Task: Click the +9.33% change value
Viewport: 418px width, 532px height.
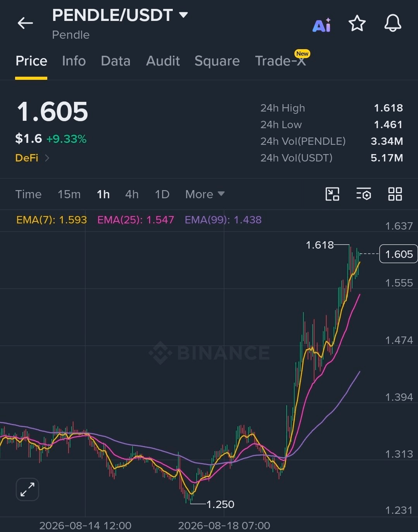Action: [67, 139]
